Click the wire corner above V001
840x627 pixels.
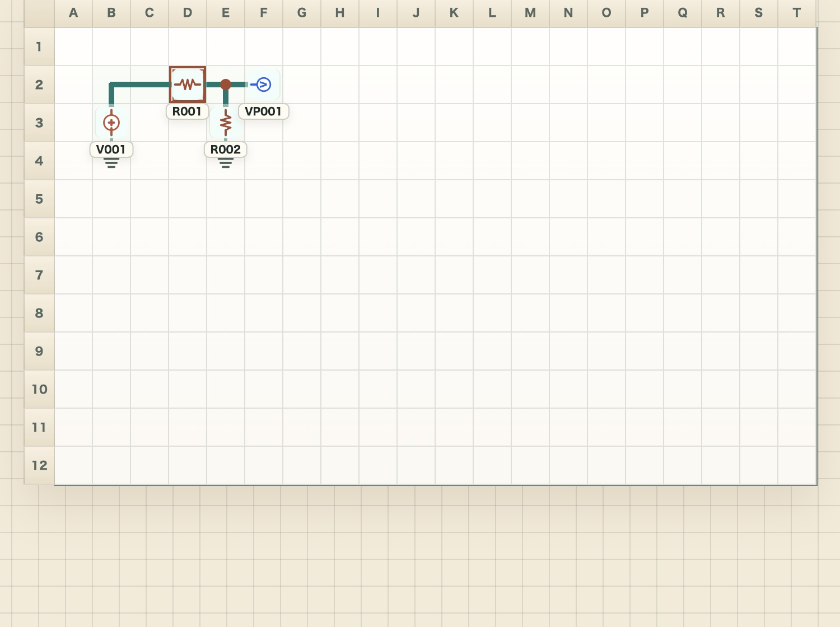point(111,85)
